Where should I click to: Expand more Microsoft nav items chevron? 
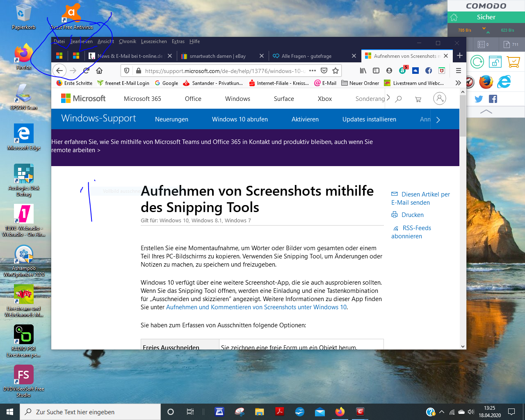point(388,98)
